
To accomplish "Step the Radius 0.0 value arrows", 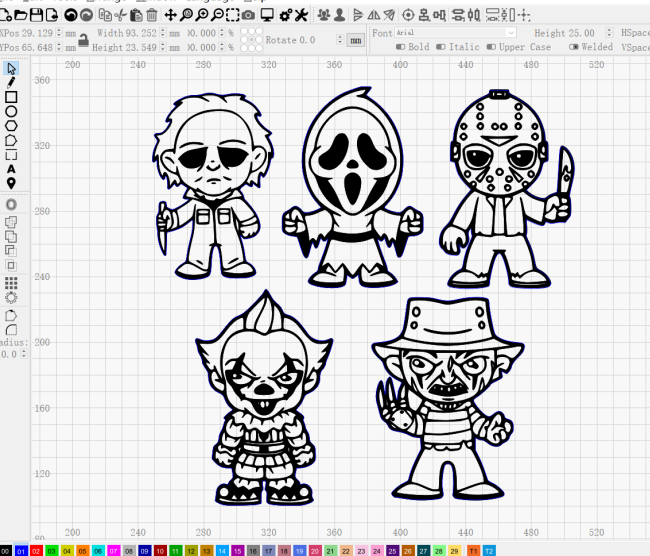I will pyautogui.click(x=24, y=354).
